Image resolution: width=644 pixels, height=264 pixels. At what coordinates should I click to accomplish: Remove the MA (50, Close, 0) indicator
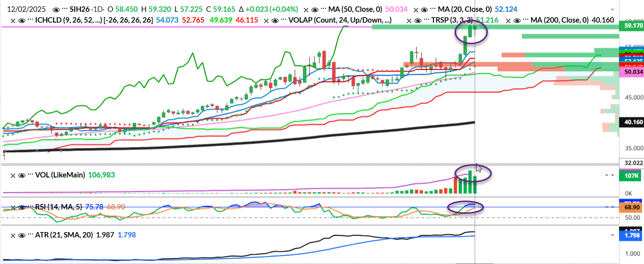(x=306, y=10)
